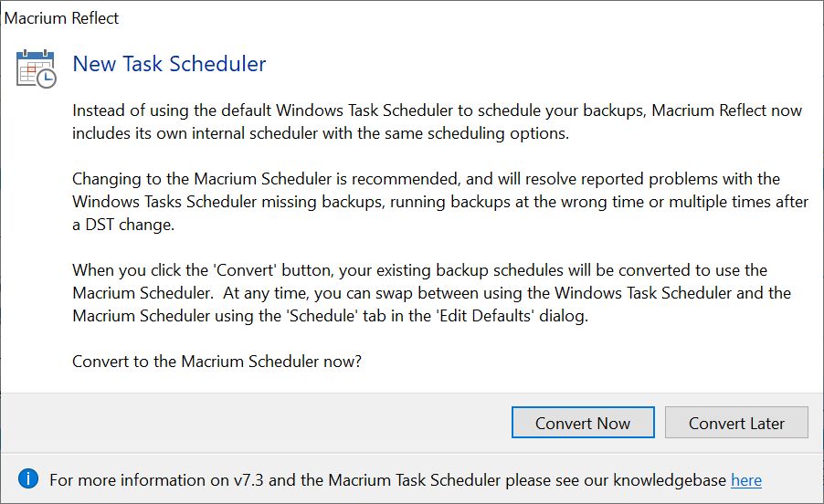Click the paragraph starting 'Instead of using'

[x=438, y=121]
